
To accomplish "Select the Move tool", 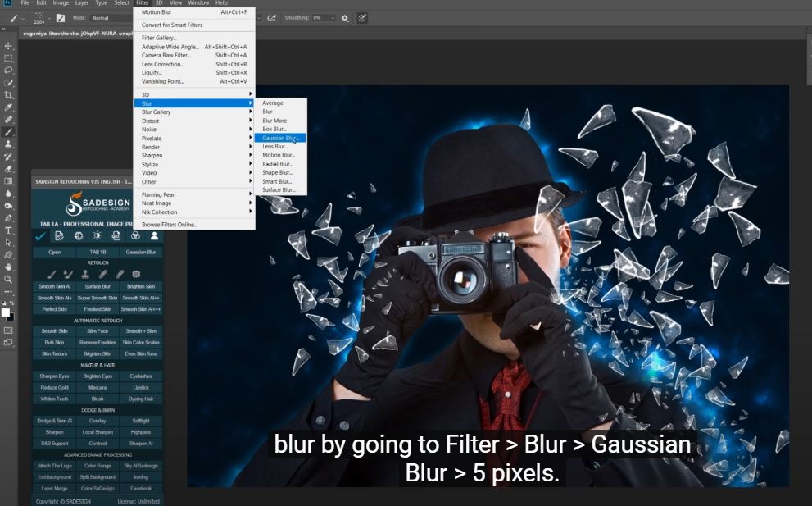I will [9, 46].
